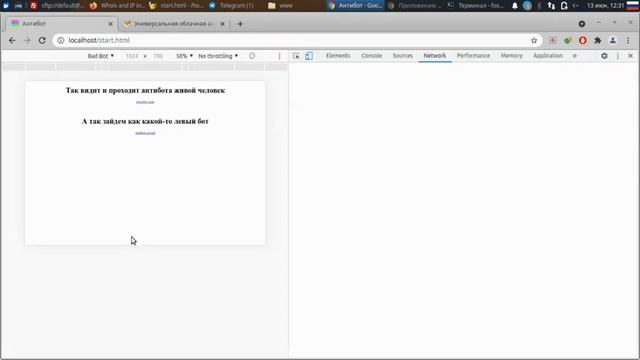Click heading Так видит и проходит антибота
The height and width of the screenshot is (360, 640).
coord(145,90)
